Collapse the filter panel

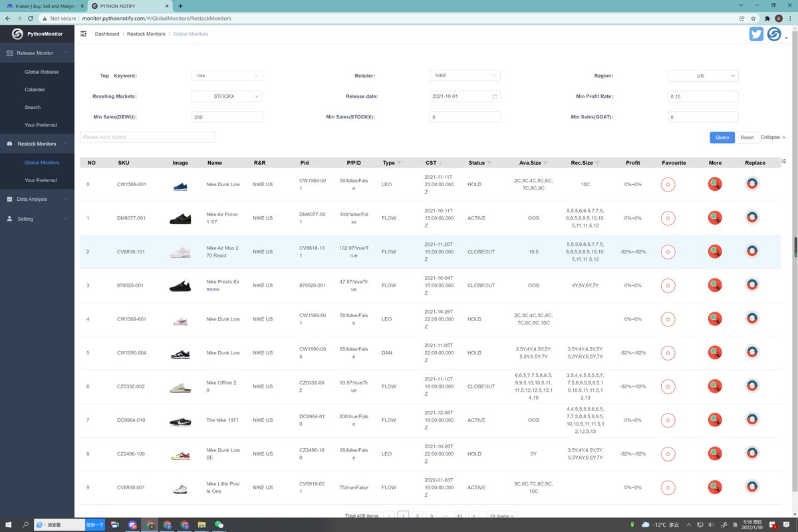click(x=773, y=137)
